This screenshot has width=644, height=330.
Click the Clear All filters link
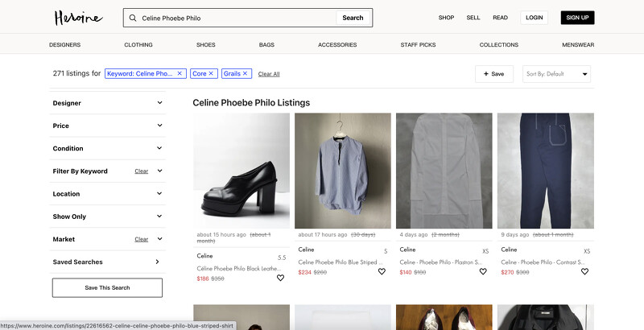click(x=269, y=74)
